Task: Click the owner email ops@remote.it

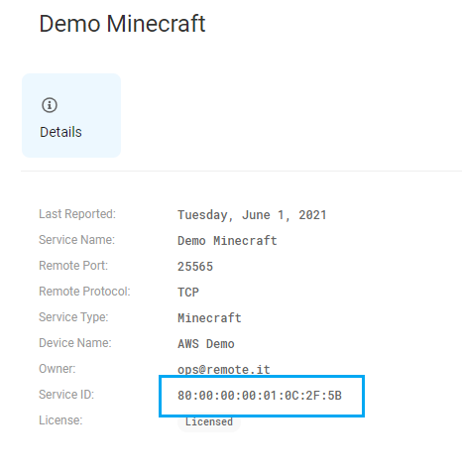Action: [224, 370]
